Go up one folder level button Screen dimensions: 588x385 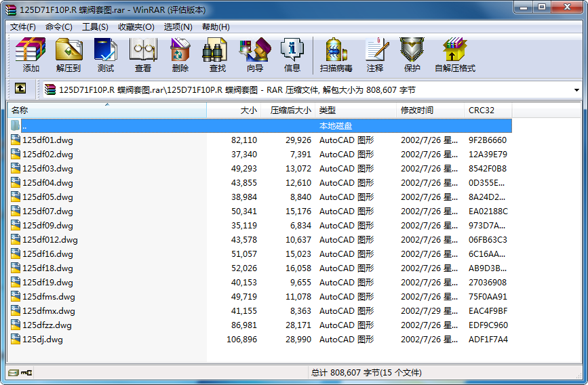[x=20, y=89]
